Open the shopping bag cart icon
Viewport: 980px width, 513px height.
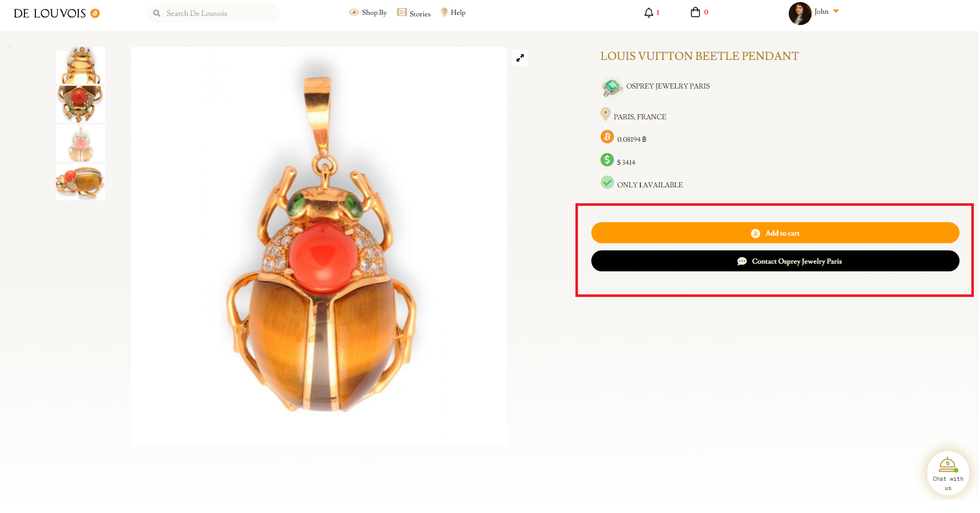tap(695, 12)
